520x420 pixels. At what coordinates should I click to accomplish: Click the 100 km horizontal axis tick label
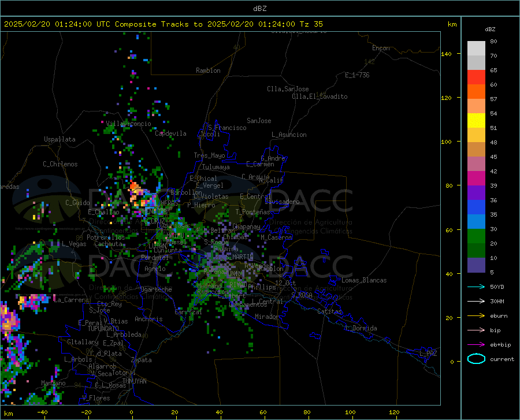point(350,412)
